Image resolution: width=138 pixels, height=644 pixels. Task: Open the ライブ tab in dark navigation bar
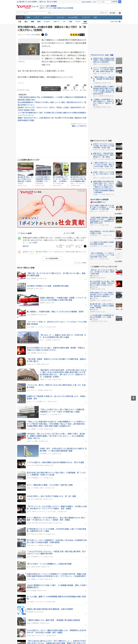(x=37, y=17)
